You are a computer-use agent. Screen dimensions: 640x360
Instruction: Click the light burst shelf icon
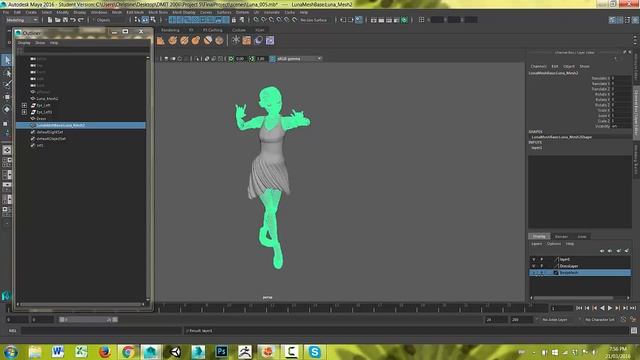tap(236, 40)
